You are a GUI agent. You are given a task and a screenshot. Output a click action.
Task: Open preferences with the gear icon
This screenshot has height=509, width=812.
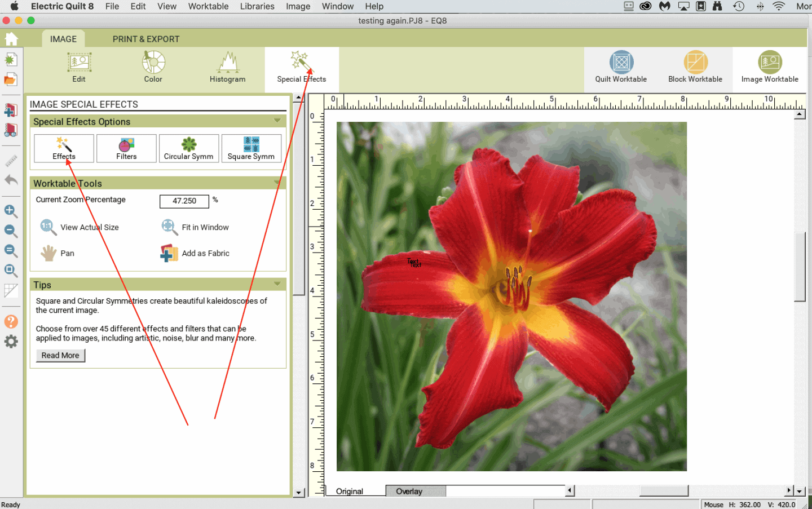point(11,342)
